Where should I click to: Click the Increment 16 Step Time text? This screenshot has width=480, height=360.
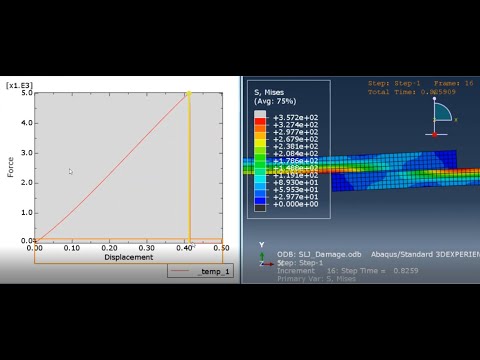[348, 271]
